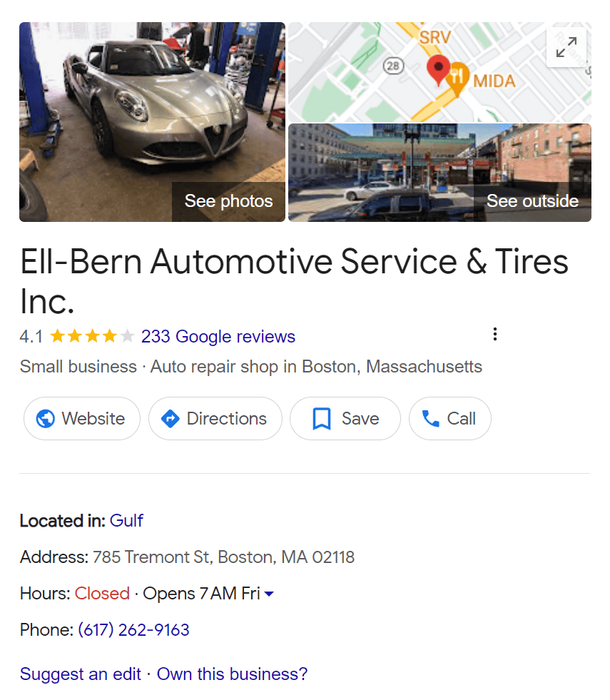The height and width of the screenshot is (700, 610).
Task: Open 233 Google reviews link
Action: tap(218, 336)
